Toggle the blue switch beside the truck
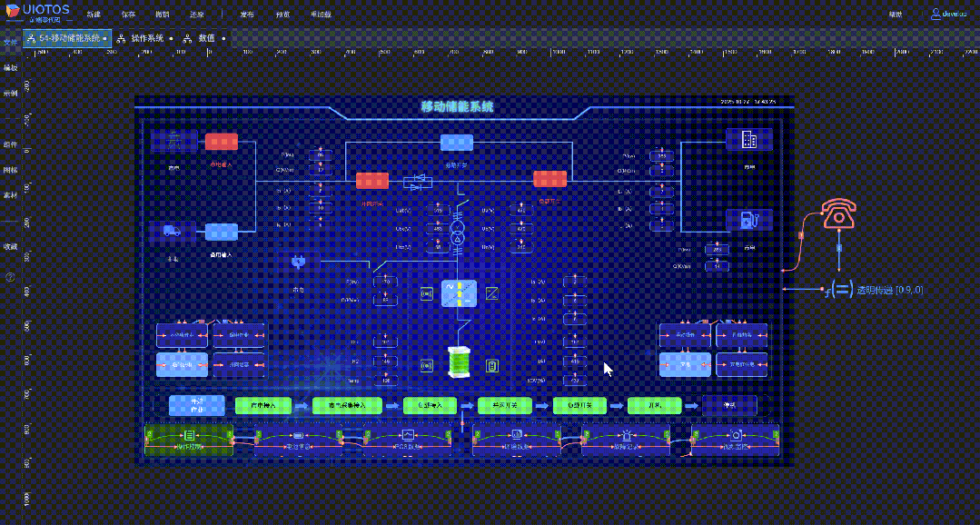 click(222, 232)
